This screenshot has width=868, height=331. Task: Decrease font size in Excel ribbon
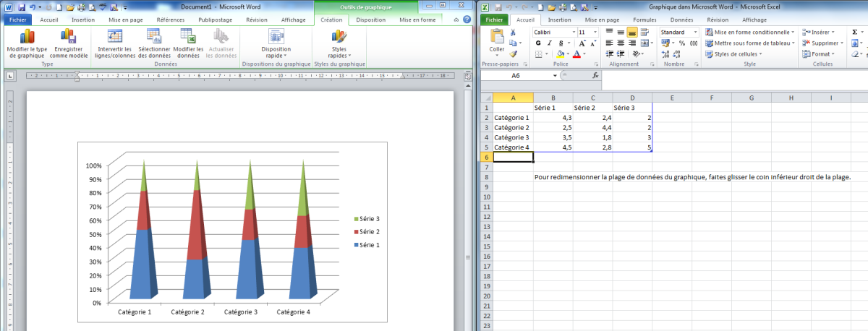tap(593, 43)
